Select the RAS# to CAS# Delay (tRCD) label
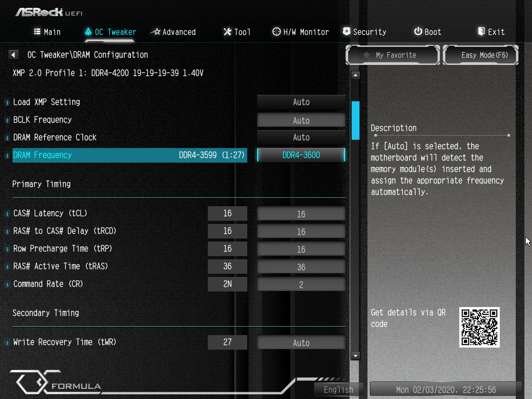The width and height of the screenshot is (532, 399). pos(65,231)
